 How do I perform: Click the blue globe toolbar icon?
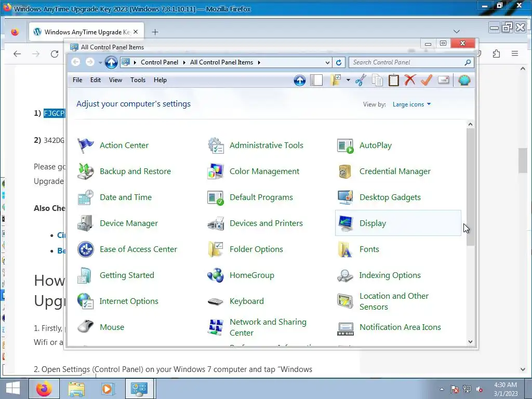point(464,81)
